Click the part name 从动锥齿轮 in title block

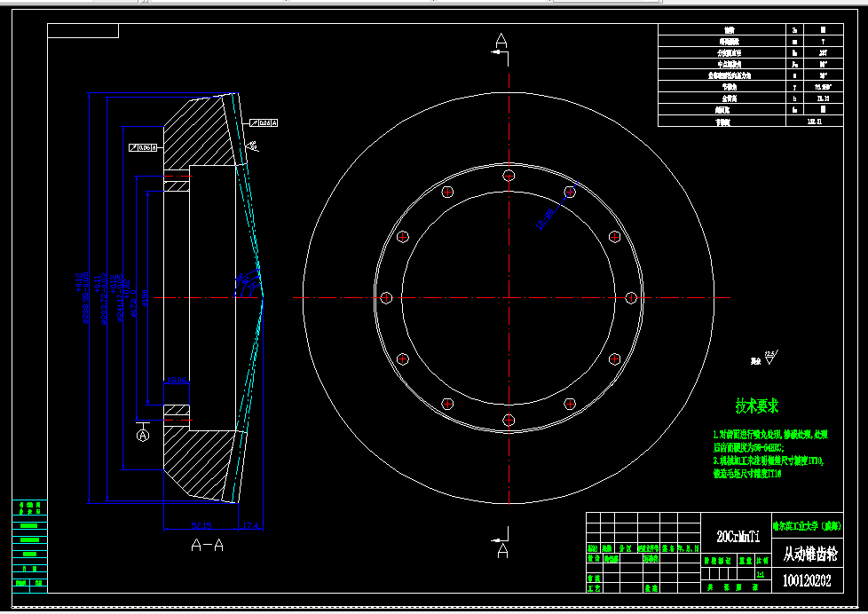(x=810, y=554)
